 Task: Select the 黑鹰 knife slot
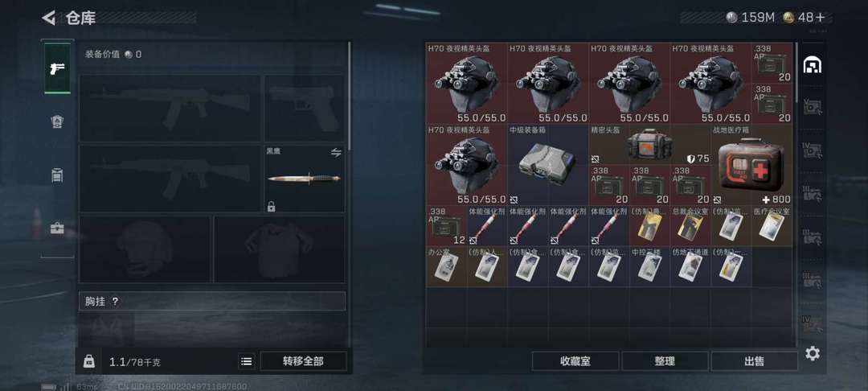[305, 179]
